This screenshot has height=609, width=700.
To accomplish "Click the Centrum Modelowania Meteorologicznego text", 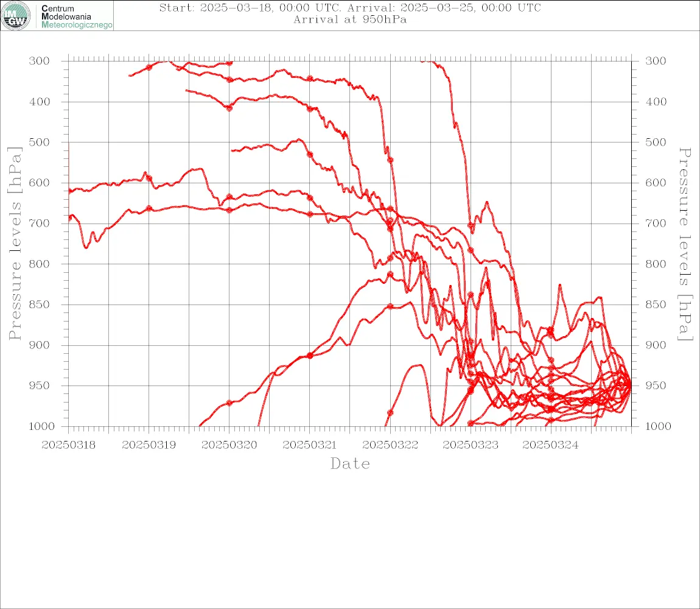I will coord(77,16).
